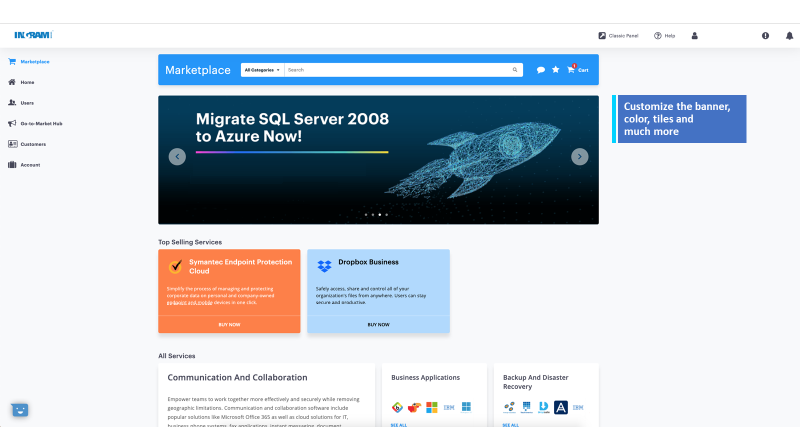The width and height of the screenshot is (800, 428).
Task: Click the notification bell icon
Action: (x=788, y=35)
